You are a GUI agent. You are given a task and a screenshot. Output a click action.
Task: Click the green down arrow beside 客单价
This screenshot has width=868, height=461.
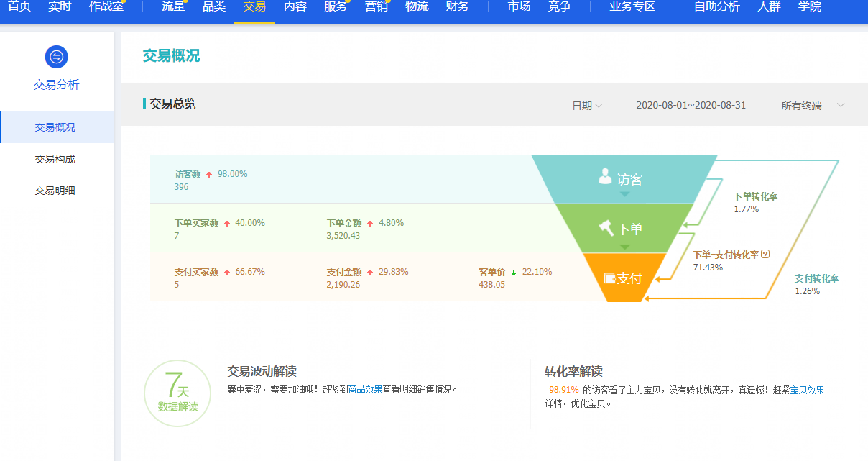coord(514,272)
